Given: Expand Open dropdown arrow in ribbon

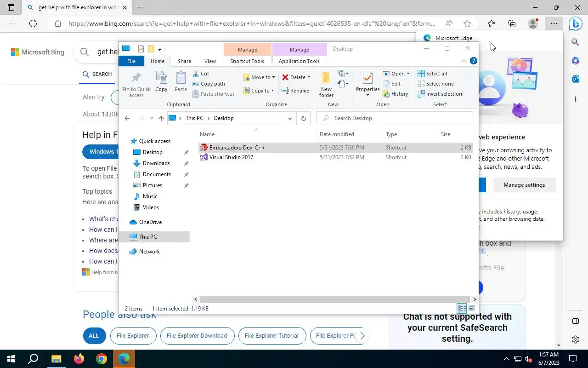Looking at the screenshot, I should point(408,74).
